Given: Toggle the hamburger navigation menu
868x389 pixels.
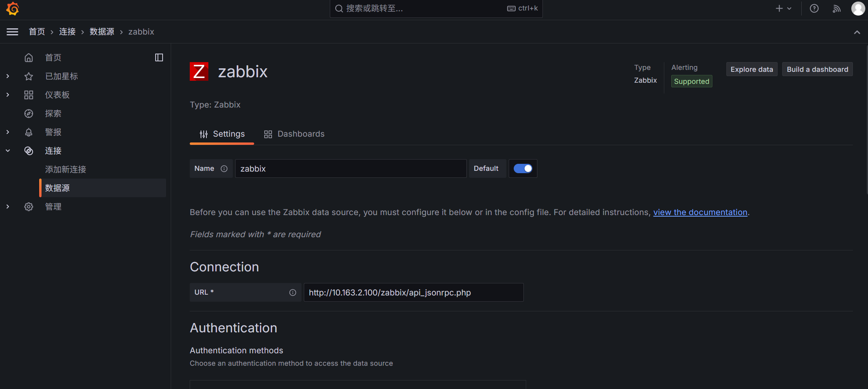Looking at the screenshot, I should [x=12, y=32].
